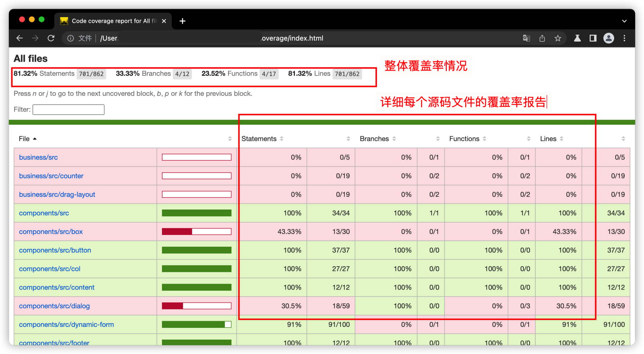Click the browser back arrow
This screenshot has width=644, height=354.
(19, 38)
